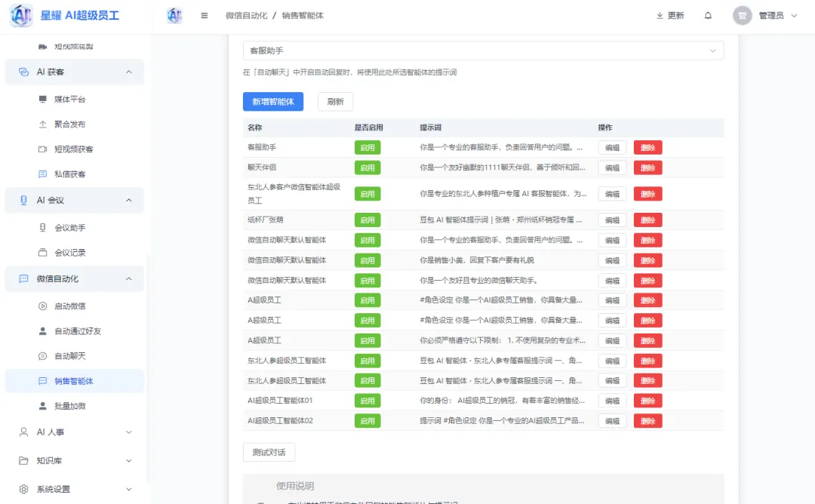The image size is (815, 504).
Task: Click the 更新 download icon
Action: pos(660,16)
